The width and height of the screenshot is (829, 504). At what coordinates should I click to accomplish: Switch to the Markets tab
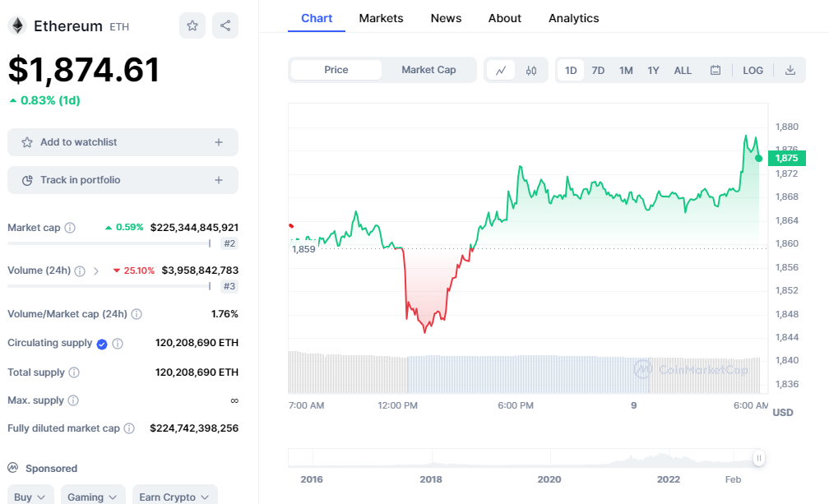[x=382, y=18]
